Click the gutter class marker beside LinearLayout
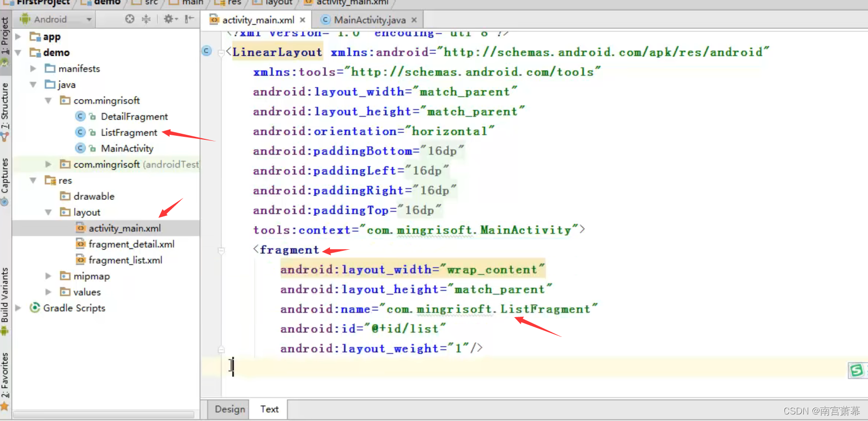868x421 pixels. 206,51
